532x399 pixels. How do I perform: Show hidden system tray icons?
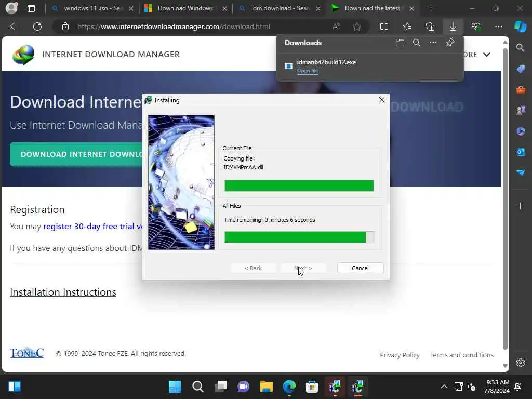coord(444,387)
